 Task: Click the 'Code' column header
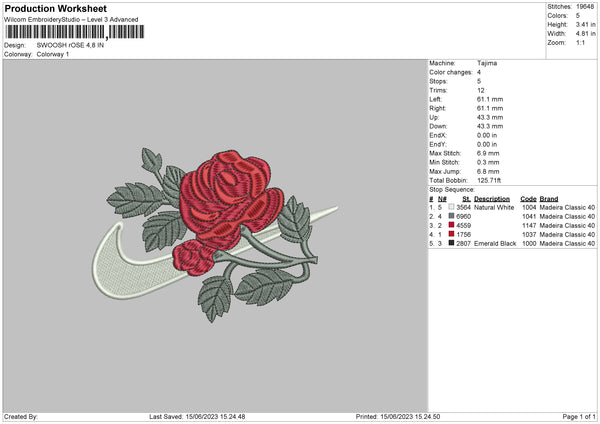528,199
